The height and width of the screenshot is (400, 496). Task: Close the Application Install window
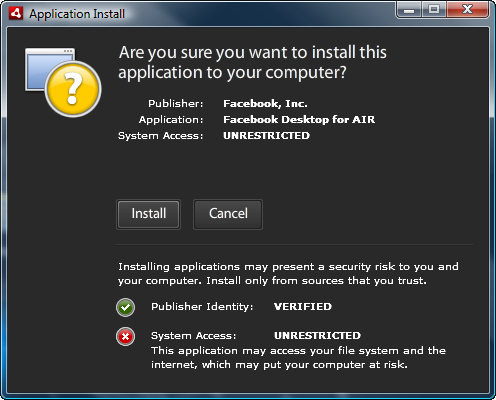[467, 9]
